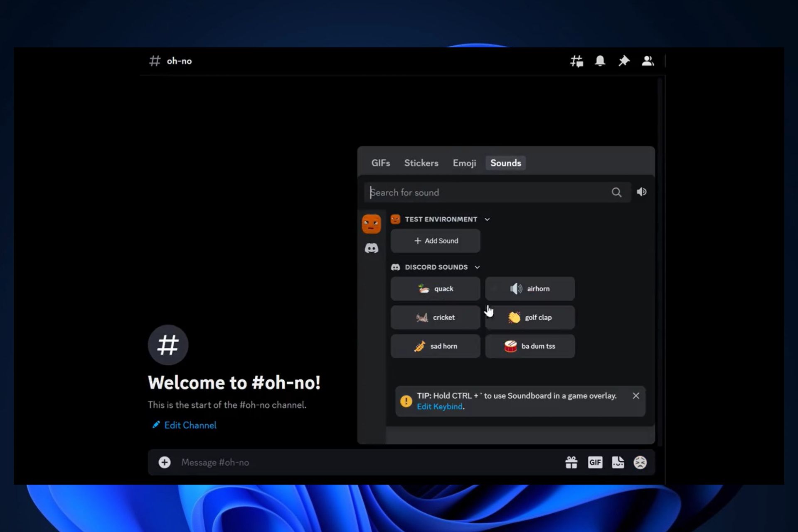
Task: Click the sad horn sound icon
Action: pos(420,346)
